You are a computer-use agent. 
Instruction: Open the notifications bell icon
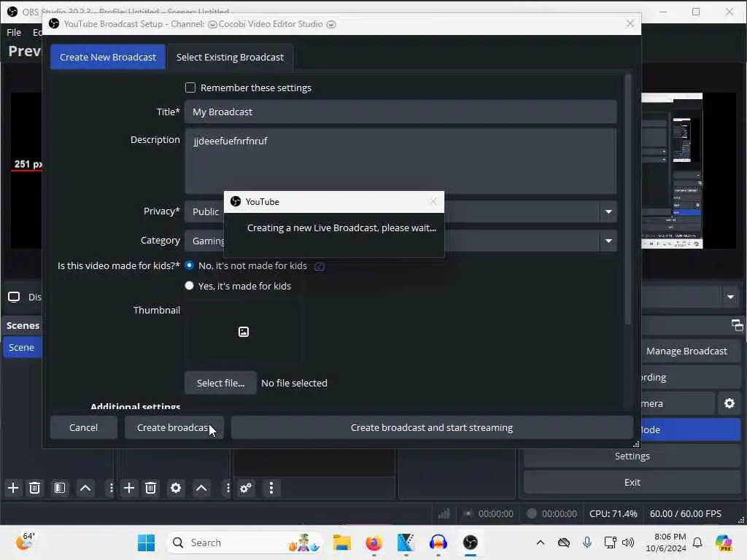pyautogui.click(x=697, y=542)
